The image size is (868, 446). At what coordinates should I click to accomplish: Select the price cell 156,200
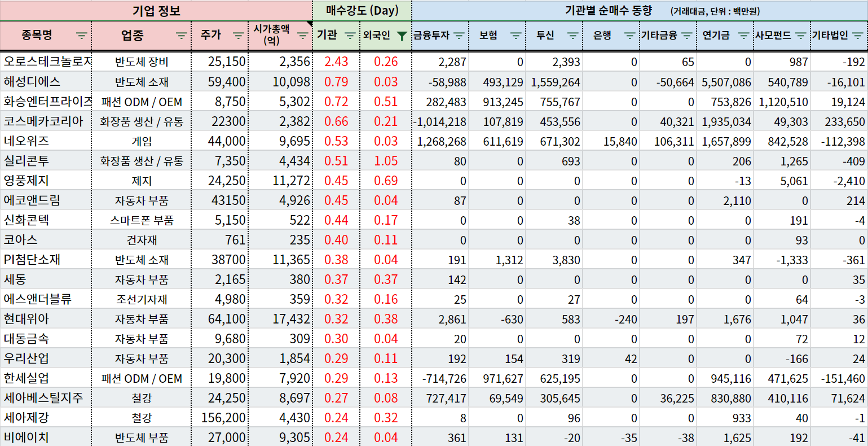tap(220, 417)
